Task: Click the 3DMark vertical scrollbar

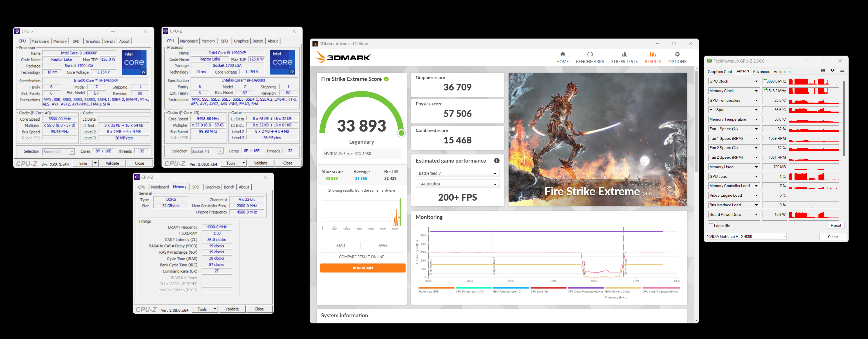Action: pyautogui.click(x=696, y=121)
